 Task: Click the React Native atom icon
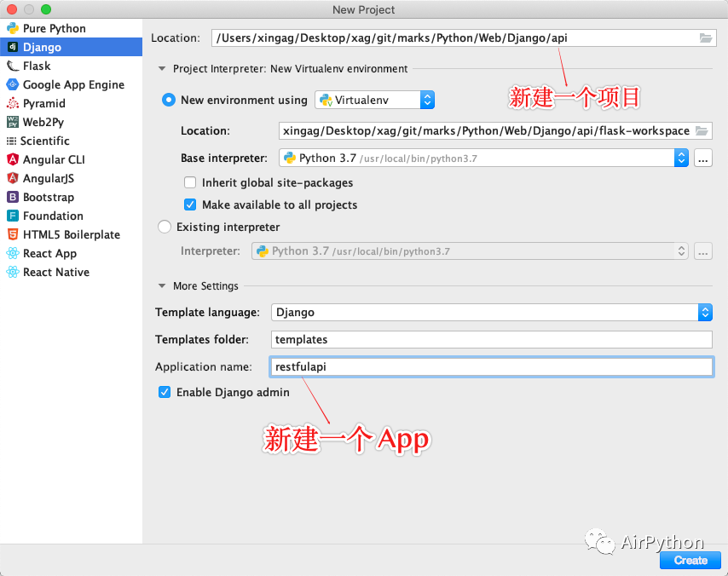coord(13,272)
